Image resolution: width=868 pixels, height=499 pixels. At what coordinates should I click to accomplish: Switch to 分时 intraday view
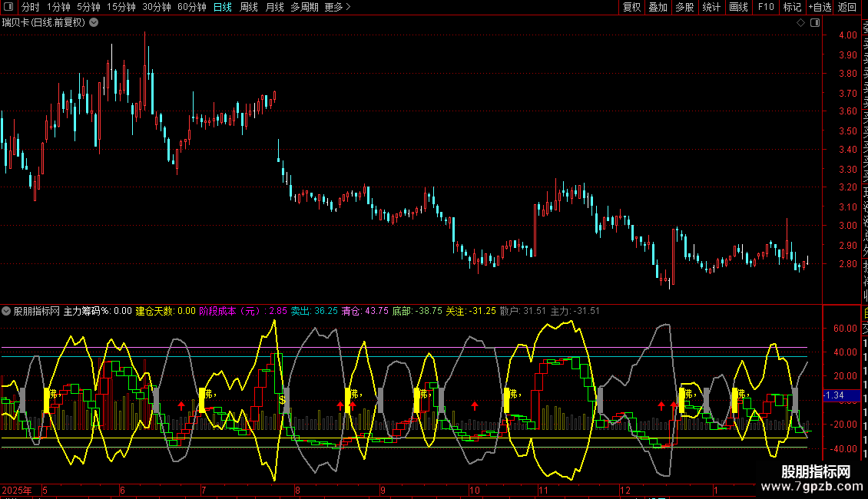[x=30, y=7]
